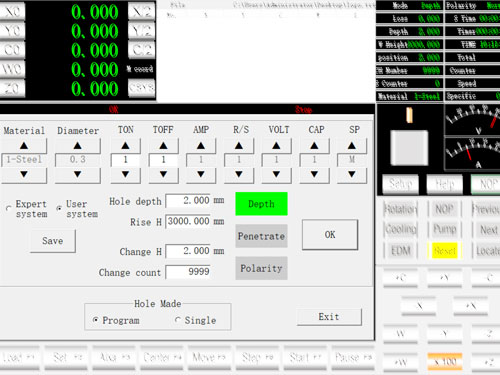Increase the Material value with up arrow
Viewport: 500px width, 375px height.
click(x=24, y=145)
